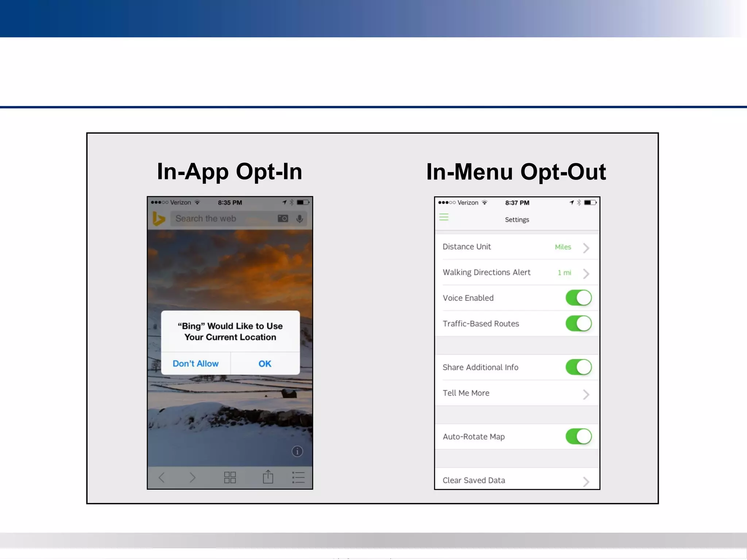
Task: Select the Miles value
Action: click(563, 247)
